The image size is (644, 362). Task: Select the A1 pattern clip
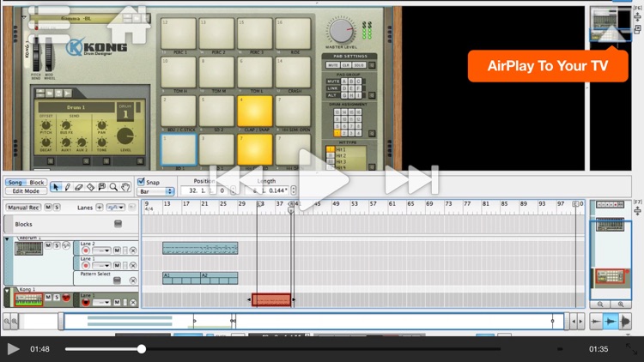(181, 278)
